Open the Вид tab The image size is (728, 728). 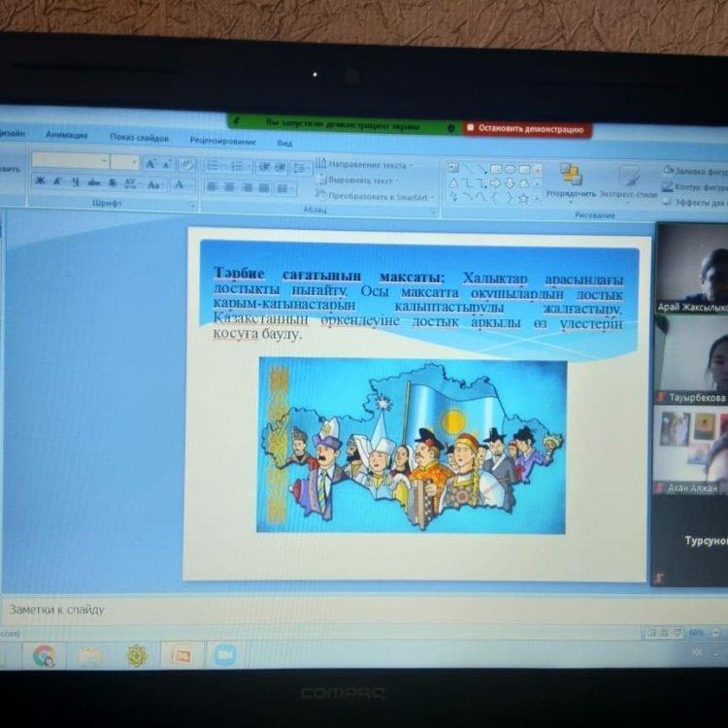284,143
